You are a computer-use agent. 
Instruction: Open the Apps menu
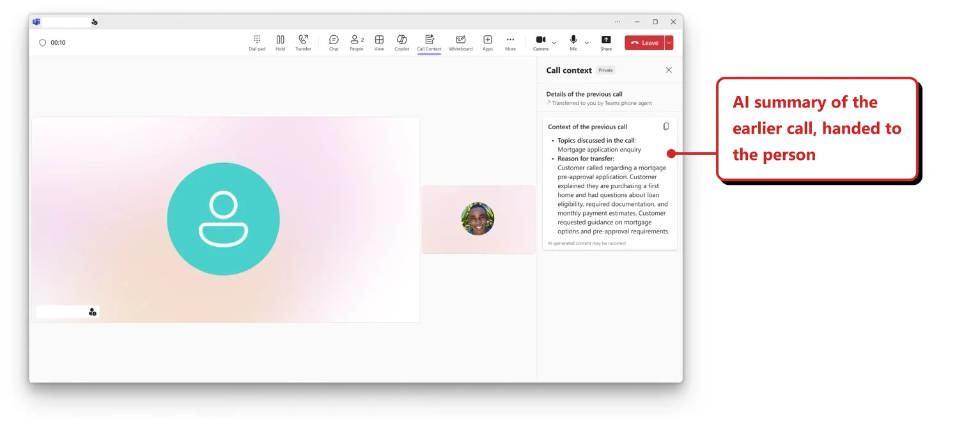click(488, 42)
